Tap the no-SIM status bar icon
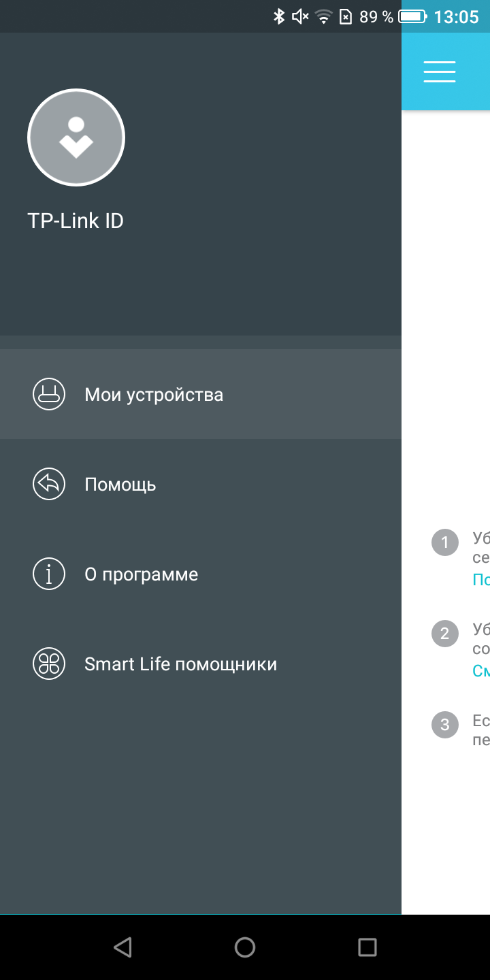Viewport: 490px width, 980px height. (346, 16)
